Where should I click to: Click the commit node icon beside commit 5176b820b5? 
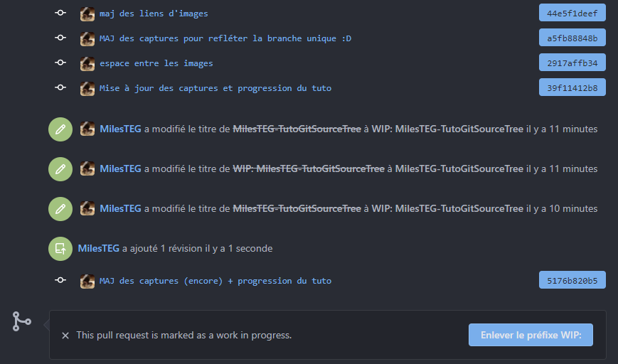pyautogui.click(x=60, y=280)
